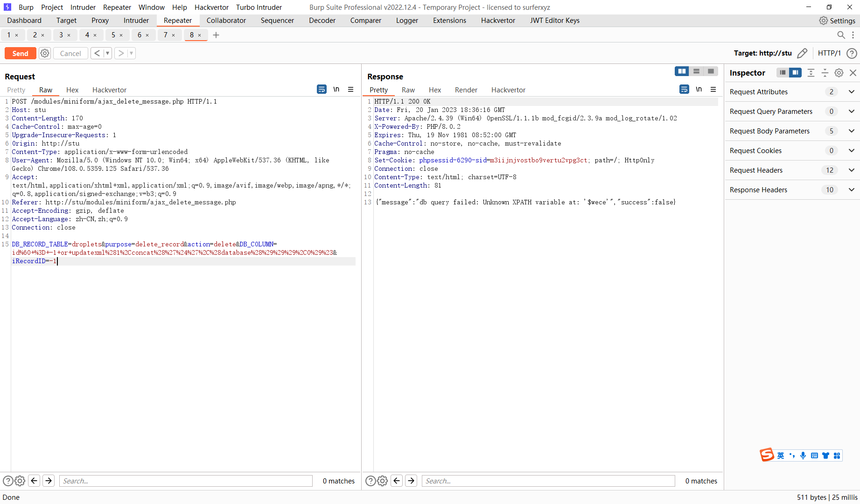Viewport: 860px width, 504px height.
Task: Select combined tabbed layout view
Action: click(x=711, y=71)
